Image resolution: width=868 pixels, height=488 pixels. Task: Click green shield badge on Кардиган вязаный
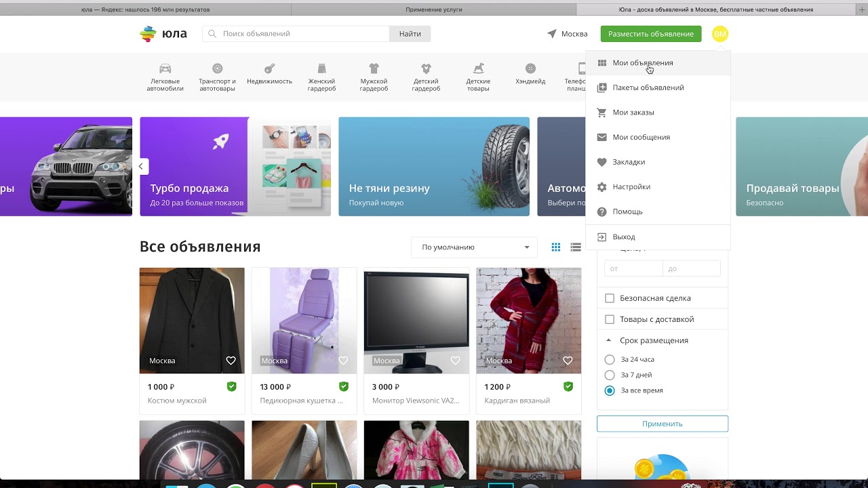tap(568, 386)
